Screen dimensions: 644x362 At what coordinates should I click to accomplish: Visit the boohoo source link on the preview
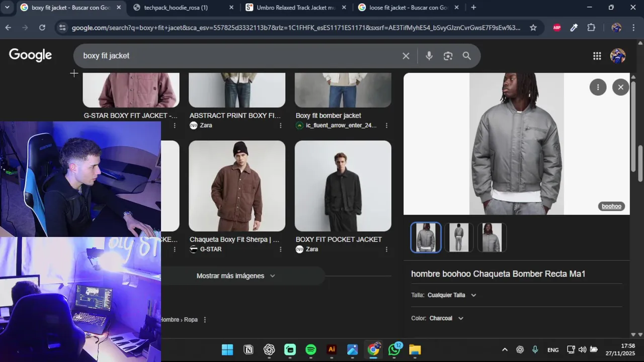pyautogui.click(x=612, y=206)
